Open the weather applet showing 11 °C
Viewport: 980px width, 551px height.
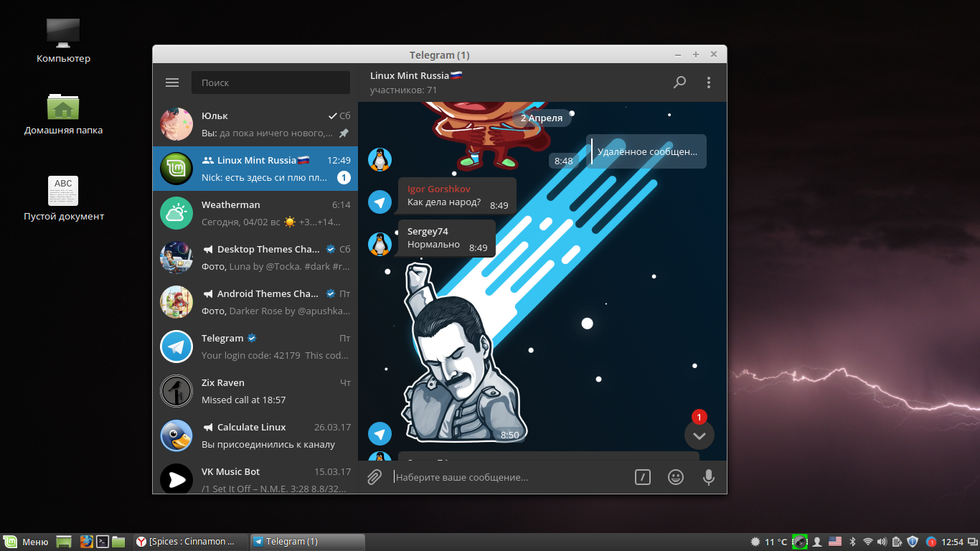769,542
